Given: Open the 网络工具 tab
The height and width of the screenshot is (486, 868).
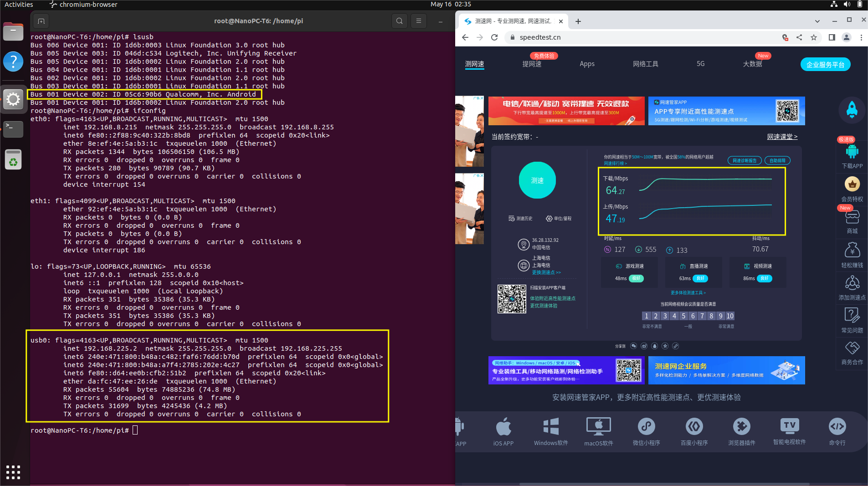Looking at the screenshot, I should pyautogui.click(x=645, y=64).
